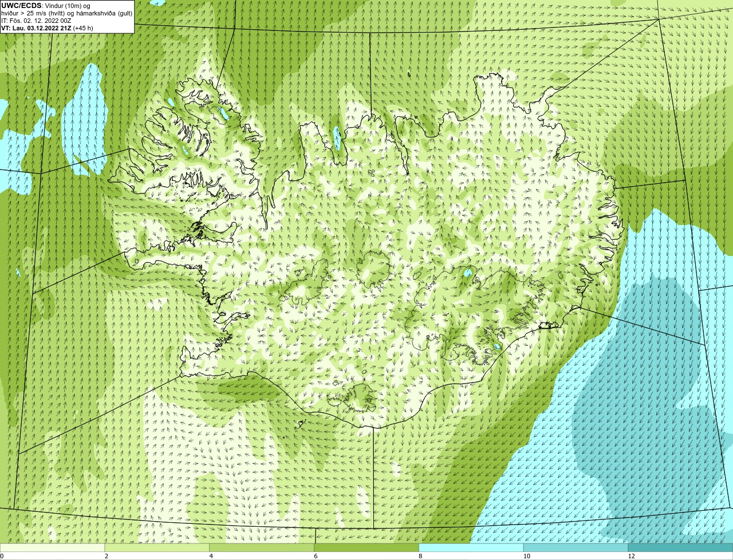Click the 'VT: Lau. 03.12.2022 21Z (+45 h)' line

pyautogui.click(x=48, y=28)
